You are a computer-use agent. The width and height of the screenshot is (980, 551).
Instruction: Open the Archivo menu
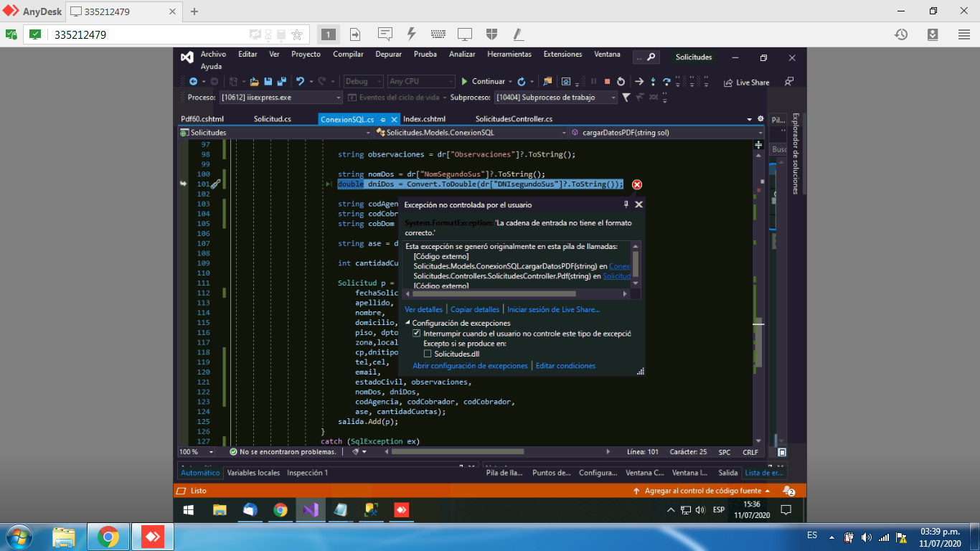(213, 55)
